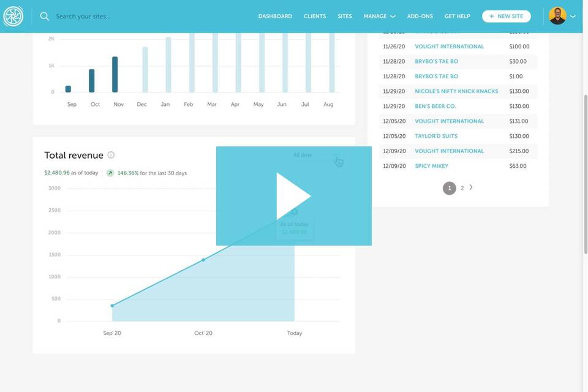Open Brybo's Tae Bo link for $30.00

[x=437, y=61]
